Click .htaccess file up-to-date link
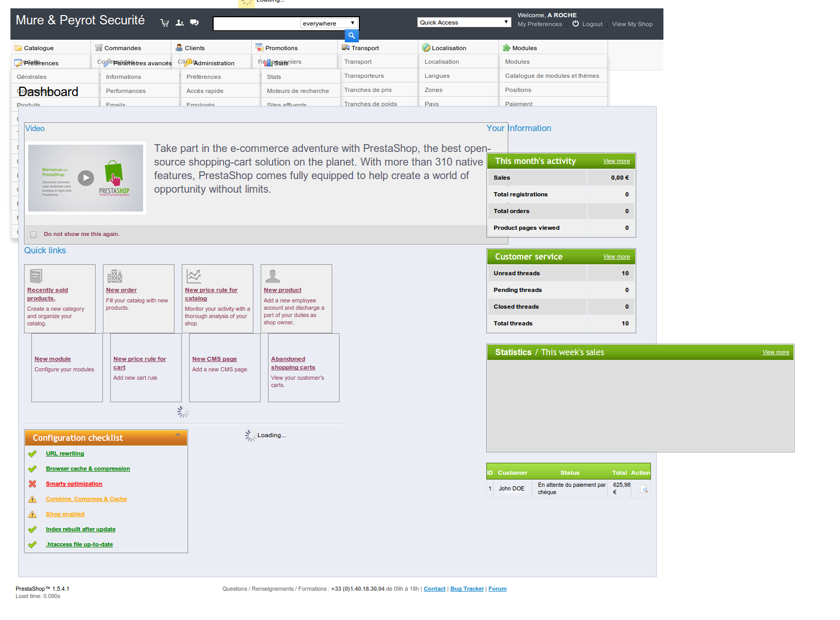The image size is (840, 620). pyautogui.click(x=79, y=544)
